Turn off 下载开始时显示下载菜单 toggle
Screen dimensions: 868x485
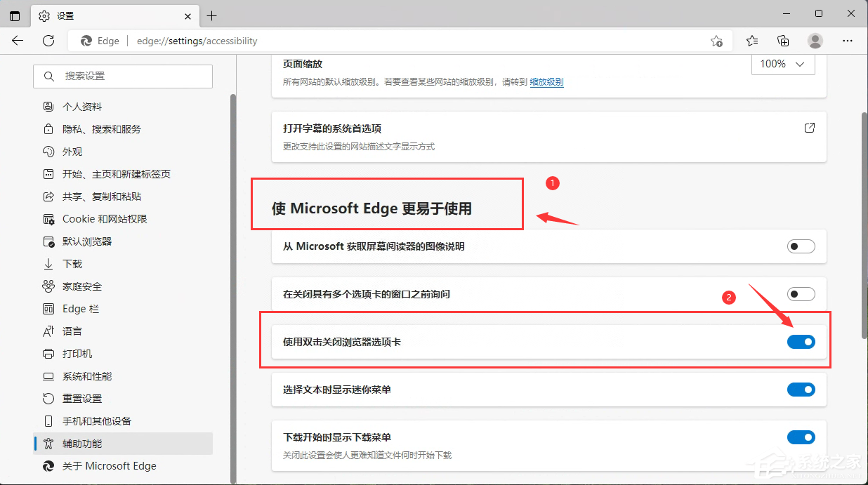[x=801, y=437]
